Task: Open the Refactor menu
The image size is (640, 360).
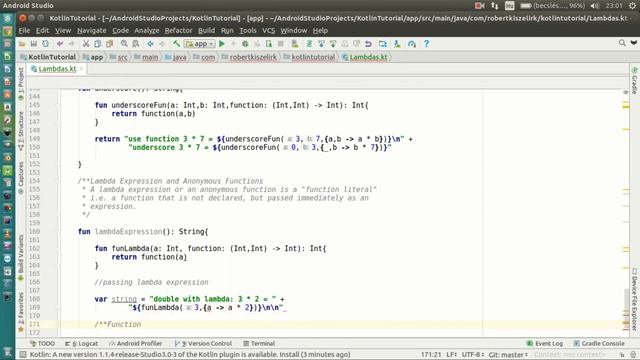Action: tap(178, 31)
